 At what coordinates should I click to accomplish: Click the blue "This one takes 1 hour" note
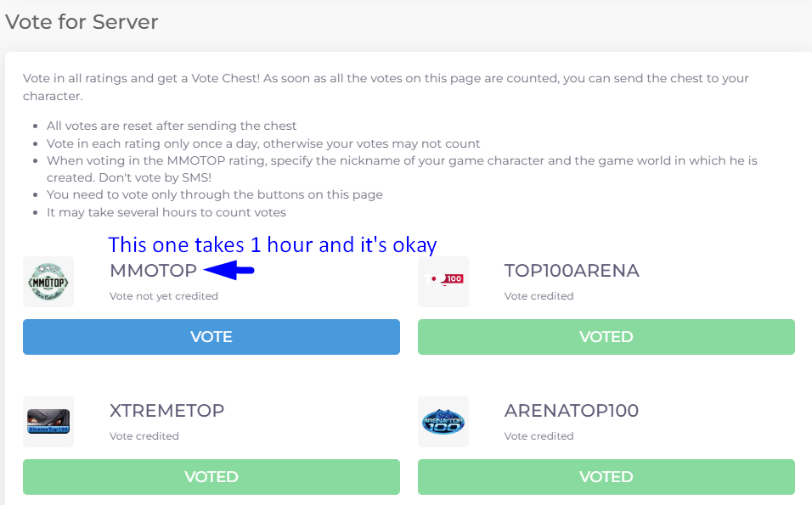pyautogui.click(x=272, y=245)
